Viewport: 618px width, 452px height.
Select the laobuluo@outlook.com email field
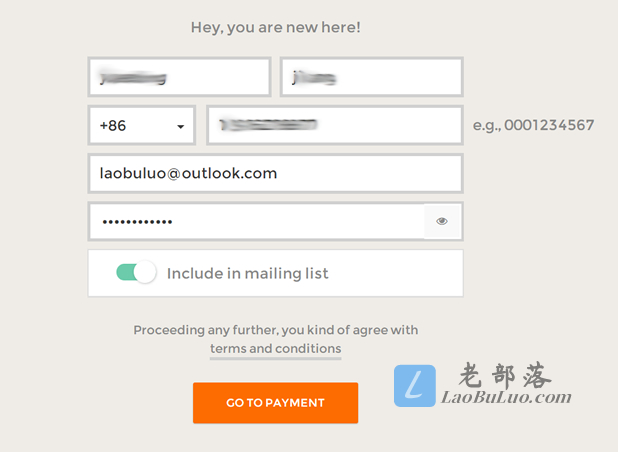pyautogui.click(x=275, y=173)
